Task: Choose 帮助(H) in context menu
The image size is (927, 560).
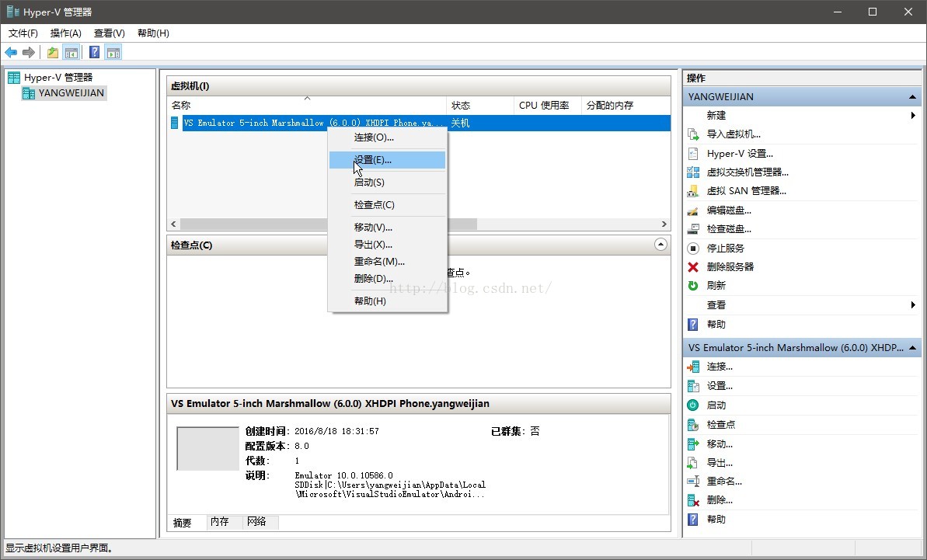Action: point(387,301)
